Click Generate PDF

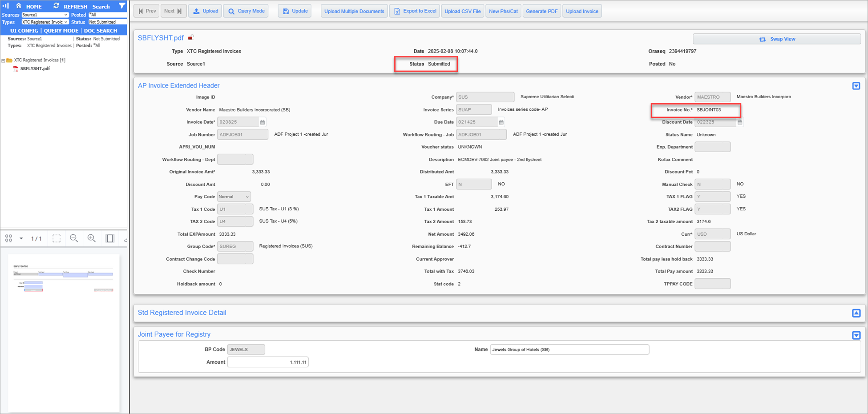541,11
